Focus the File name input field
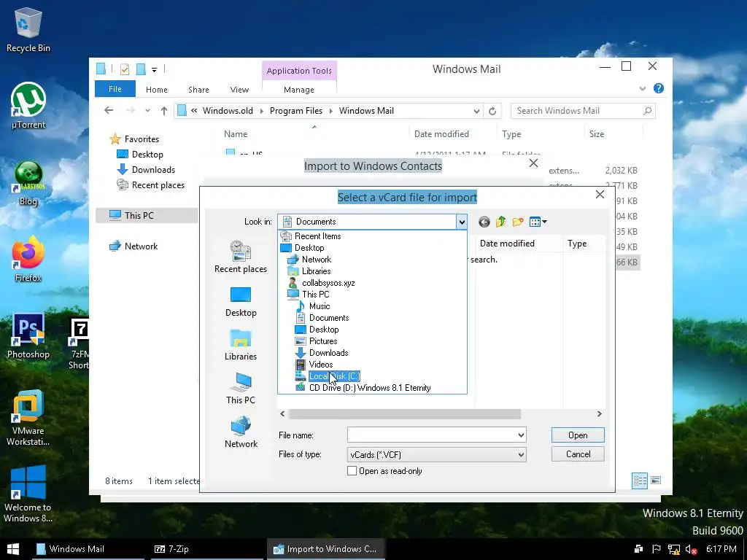Image resolution: width=747 pixels, height=560 pixels. tap(432, 435)
